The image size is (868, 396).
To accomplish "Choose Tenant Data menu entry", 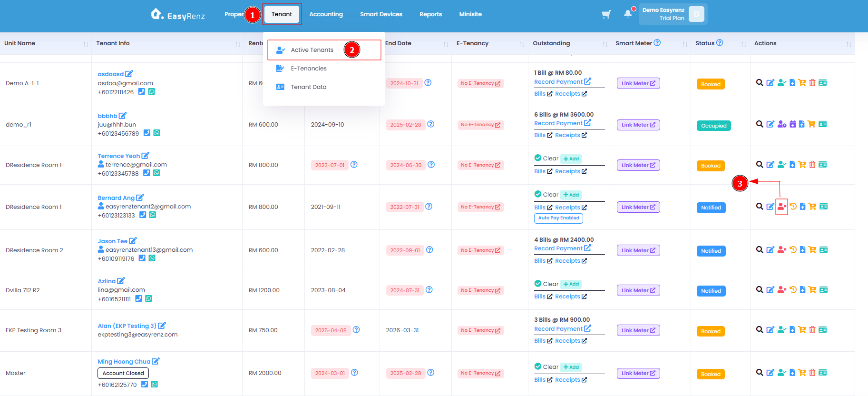I will pos(309,87).
